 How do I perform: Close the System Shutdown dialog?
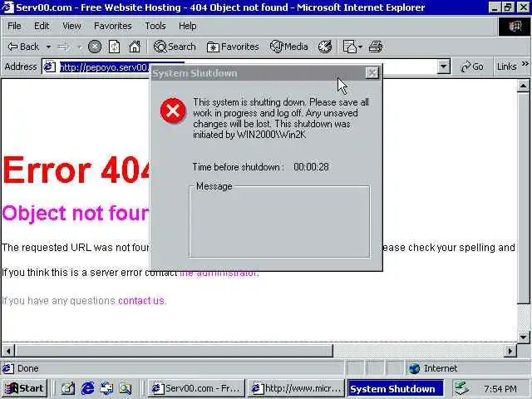click(x=372, y=73)
